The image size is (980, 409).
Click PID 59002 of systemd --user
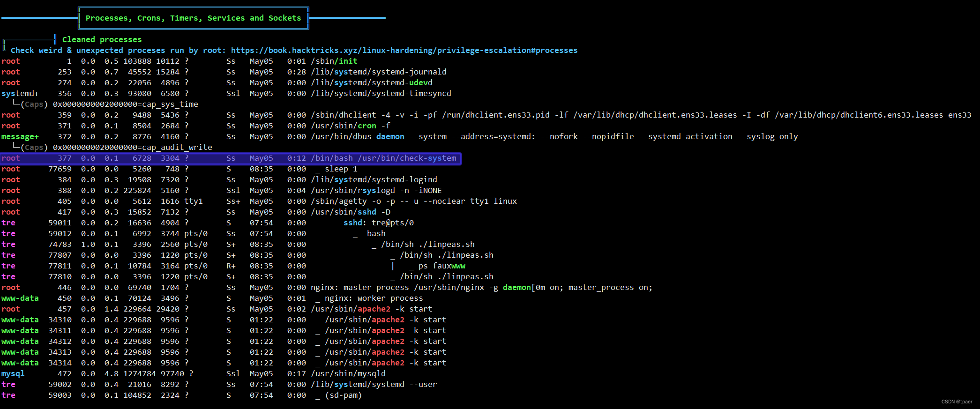pos(60,384)
